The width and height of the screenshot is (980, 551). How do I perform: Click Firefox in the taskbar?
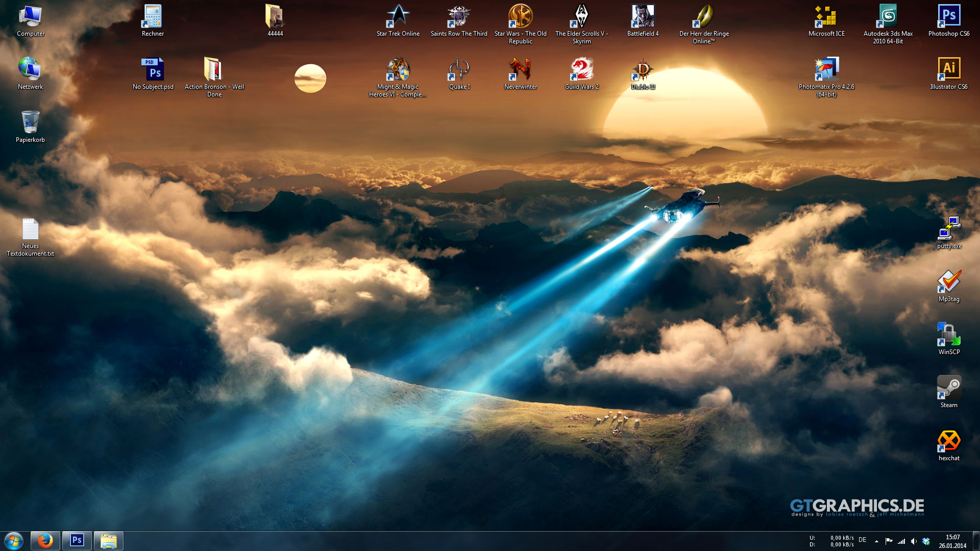click(x=45, y=541)
